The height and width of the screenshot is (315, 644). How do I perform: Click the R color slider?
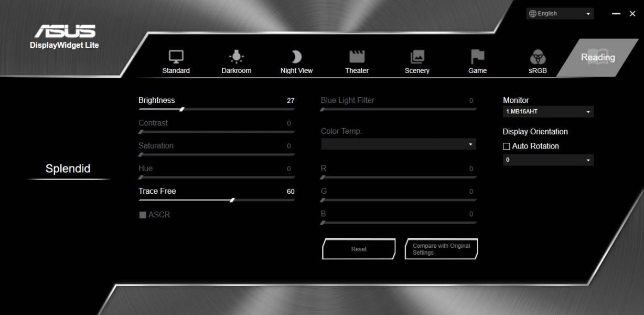(x=399, y=177)
